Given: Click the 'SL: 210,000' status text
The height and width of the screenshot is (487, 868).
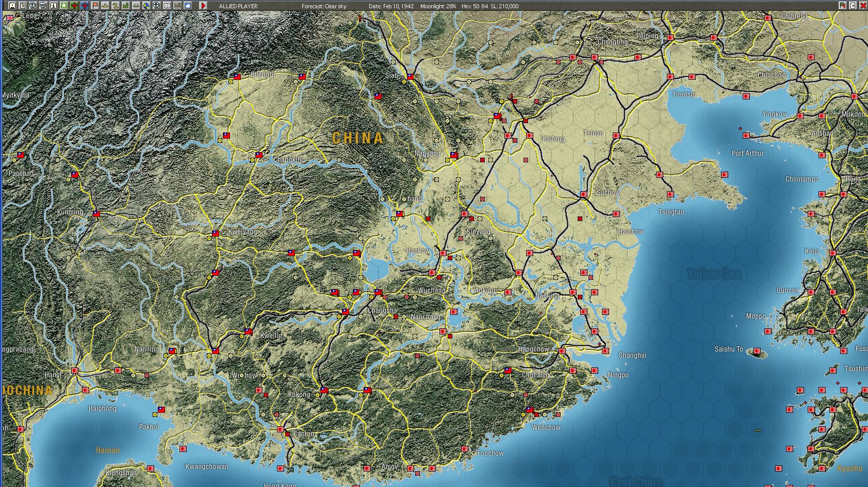Looking at the screenshot, I should [505, 6].
